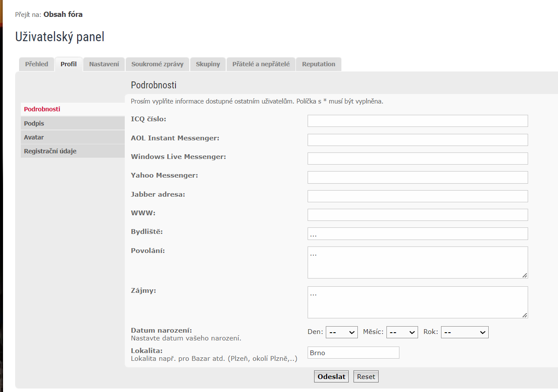Image resolution: width=558 pixels, height=392 pixels.
Task: Click into the ICQ číslo field
Action: (x=417, y=121)
